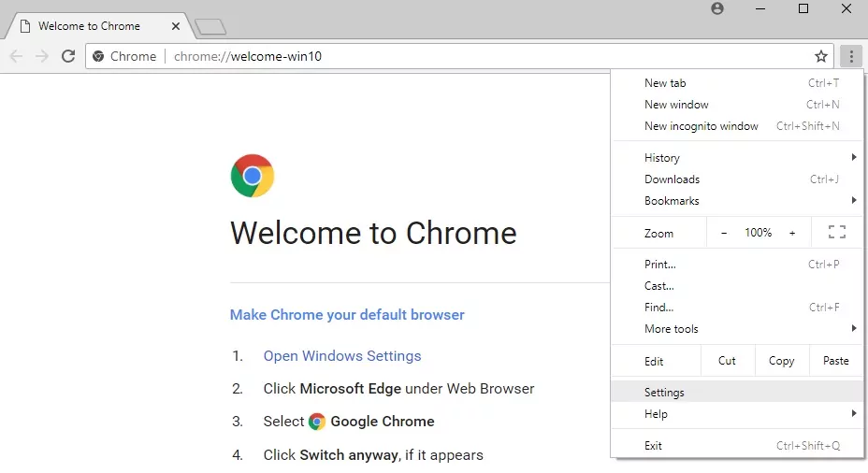Screen dimensions: 868x473
Task: Expand the Bookmarks submenu
Action: [x=737, y=201]
